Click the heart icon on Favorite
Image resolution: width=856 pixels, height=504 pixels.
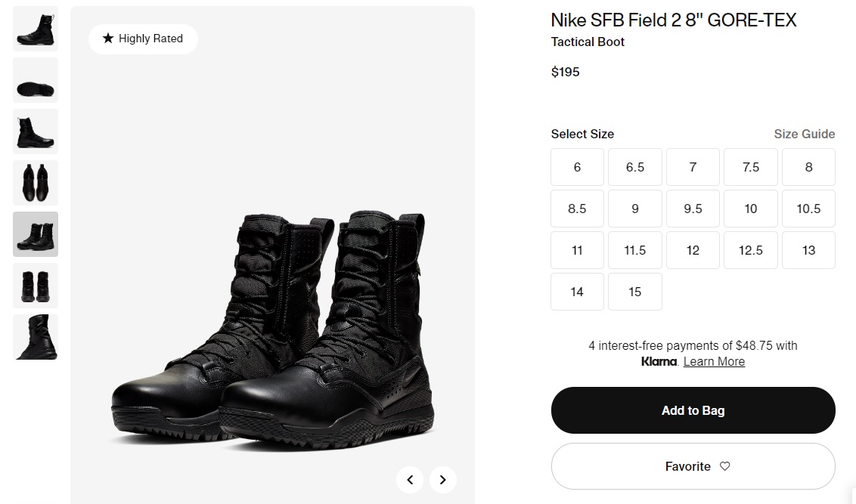[x=724, y=466]
